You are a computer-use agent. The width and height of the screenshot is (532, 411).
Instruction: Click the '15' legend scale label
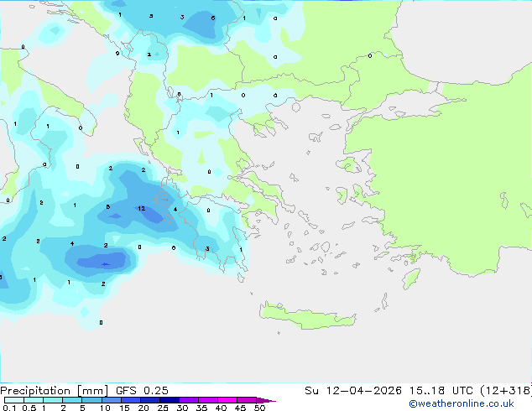(124, 408)
